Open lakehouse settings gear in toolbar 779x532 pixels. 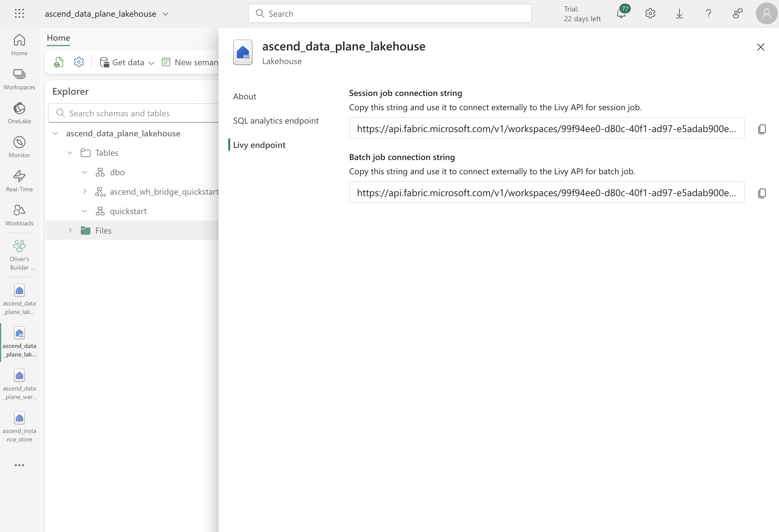coord(79,62)
